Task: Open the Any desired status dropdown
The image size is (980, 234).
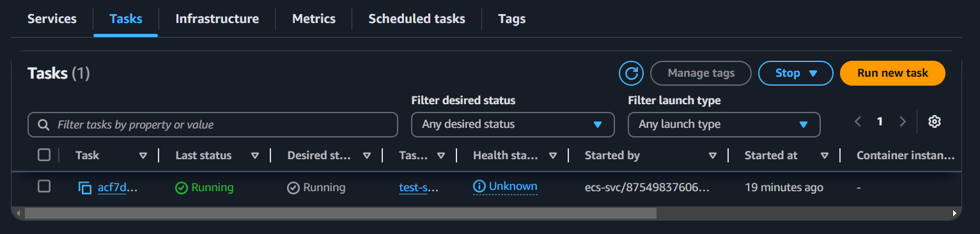Action: click(x=513, y=124)
